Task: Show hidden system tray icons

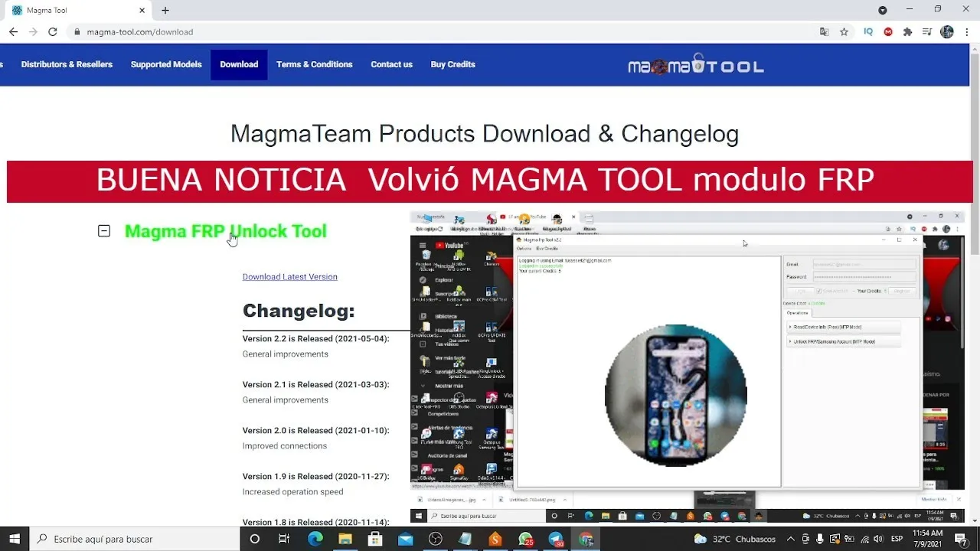Action: [790, 539]
